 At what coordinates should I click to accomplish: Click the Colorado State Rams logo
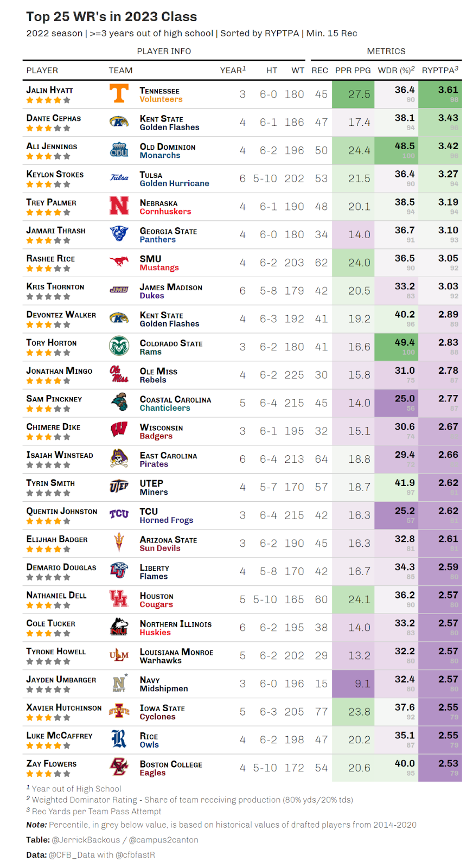point(119,346)
